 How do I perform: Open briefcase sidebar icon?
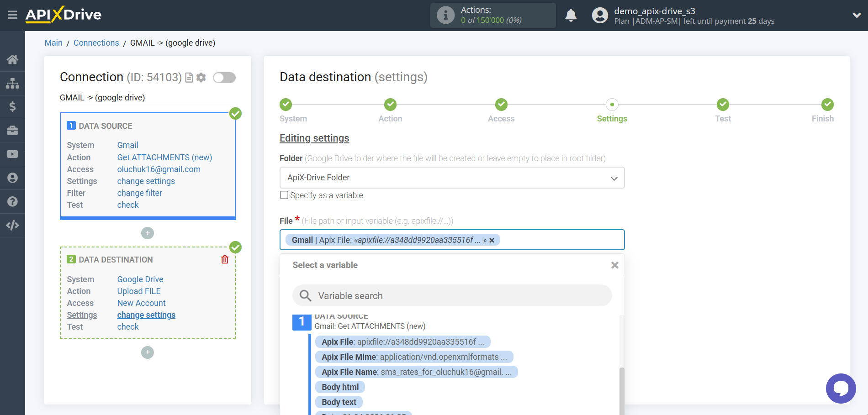[12, 131]
